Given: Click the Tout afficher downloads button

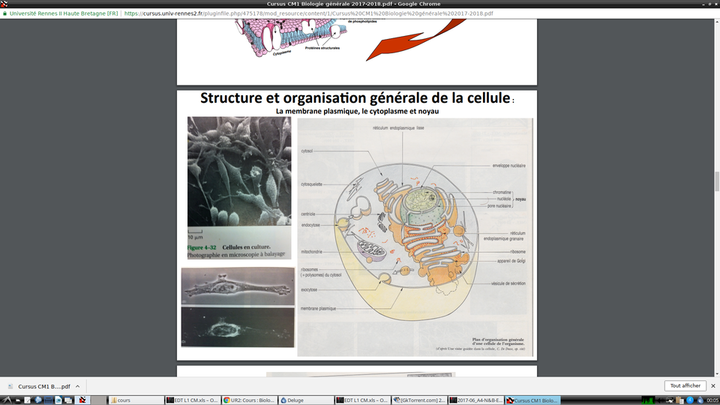Looking at the screenshot, I should pos(685,386).
